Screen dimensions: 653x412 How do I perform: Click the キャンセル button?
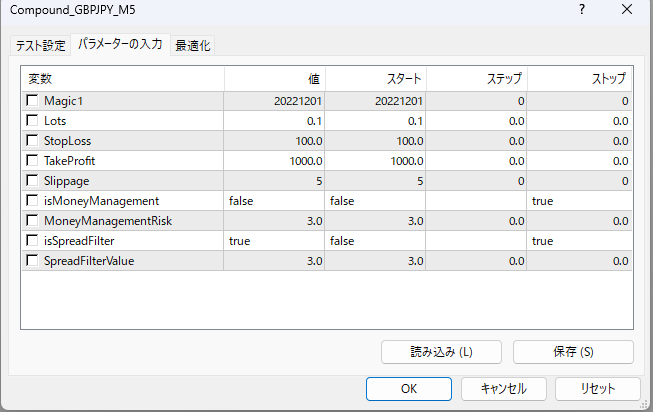[497, 388]
